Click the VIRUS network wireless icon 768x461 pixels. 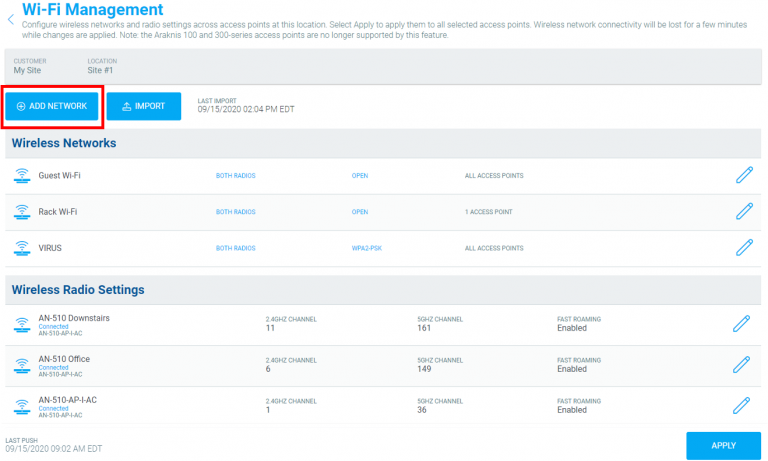[22, 248]
